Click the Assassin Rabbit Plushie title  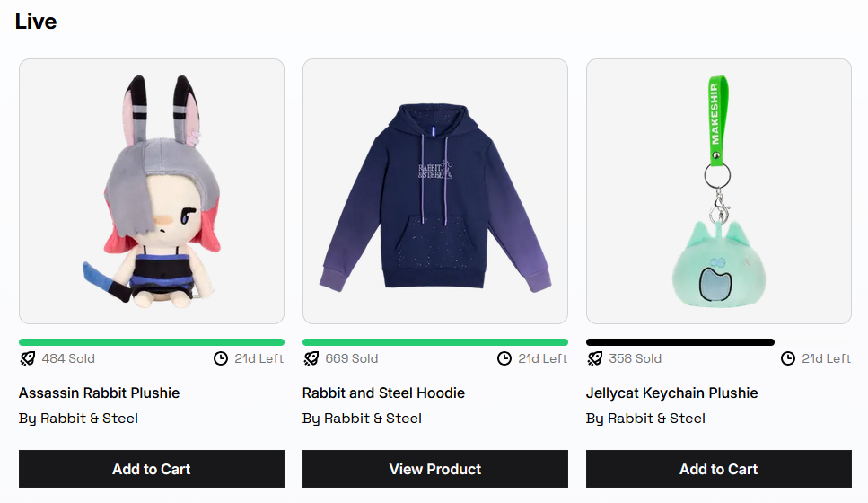tap(100, 393)
